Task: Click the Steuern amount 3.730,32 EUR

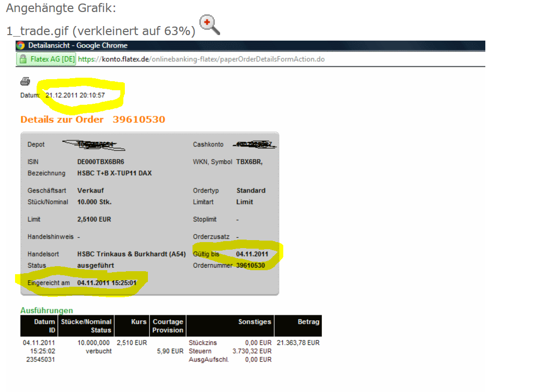Action: pyautogui.click(x=252, y=351)
